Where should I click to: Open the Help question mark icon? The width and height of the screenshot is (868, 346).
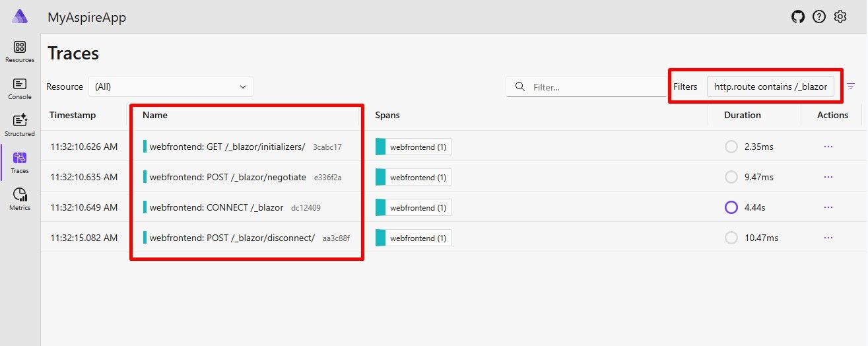[x=819, y=17]
